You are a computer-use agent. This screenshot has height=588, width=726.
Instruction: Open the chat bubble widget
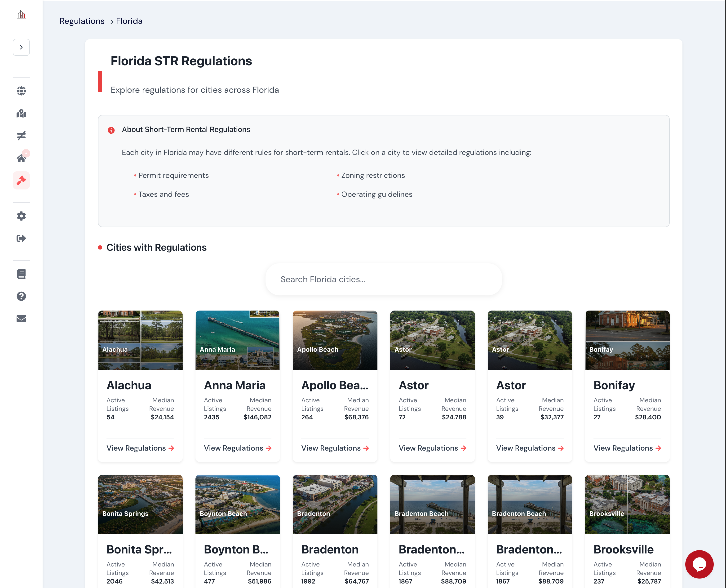[x=699, y=564]
